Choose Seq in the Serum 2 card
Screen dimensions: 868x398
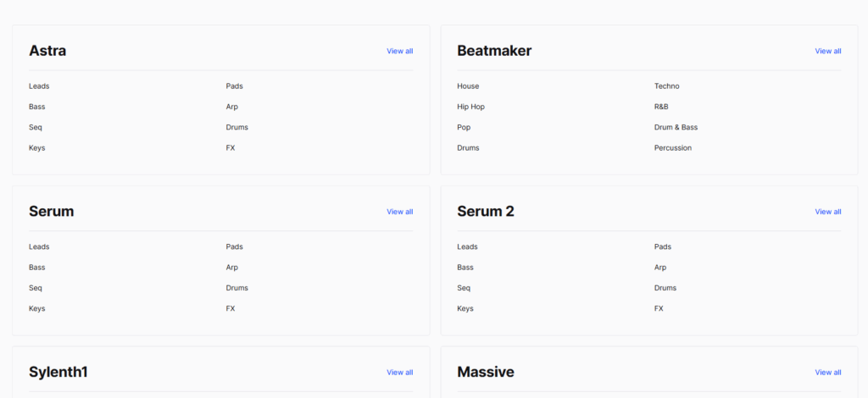[x=464, y=288]
